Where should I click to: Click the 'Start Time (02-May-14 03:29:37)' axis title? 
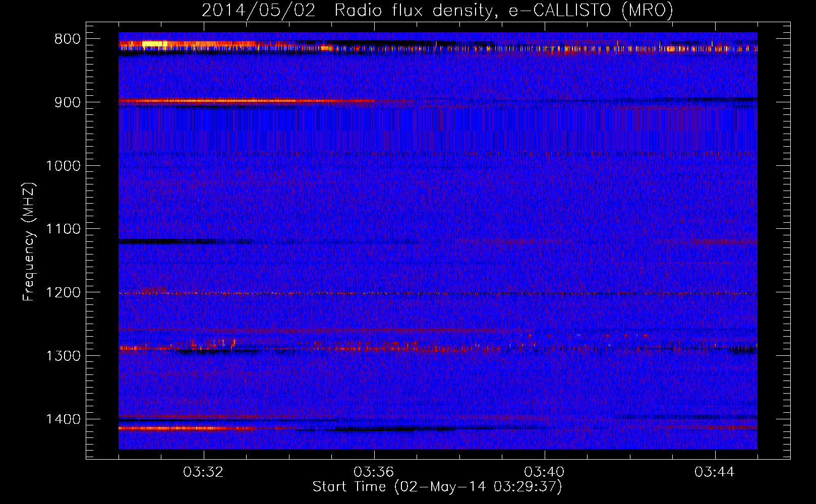tap(437, 487)
